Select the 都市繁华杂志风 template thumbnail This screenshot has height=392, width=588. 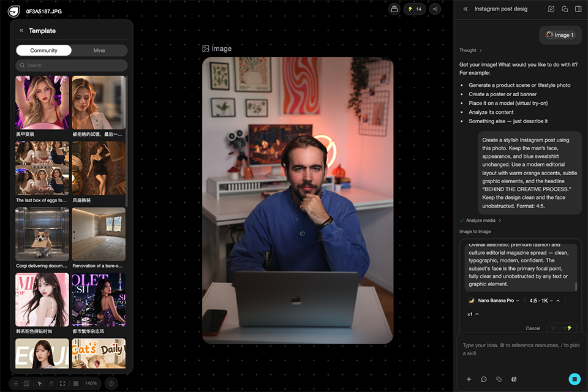coord(99,300)
